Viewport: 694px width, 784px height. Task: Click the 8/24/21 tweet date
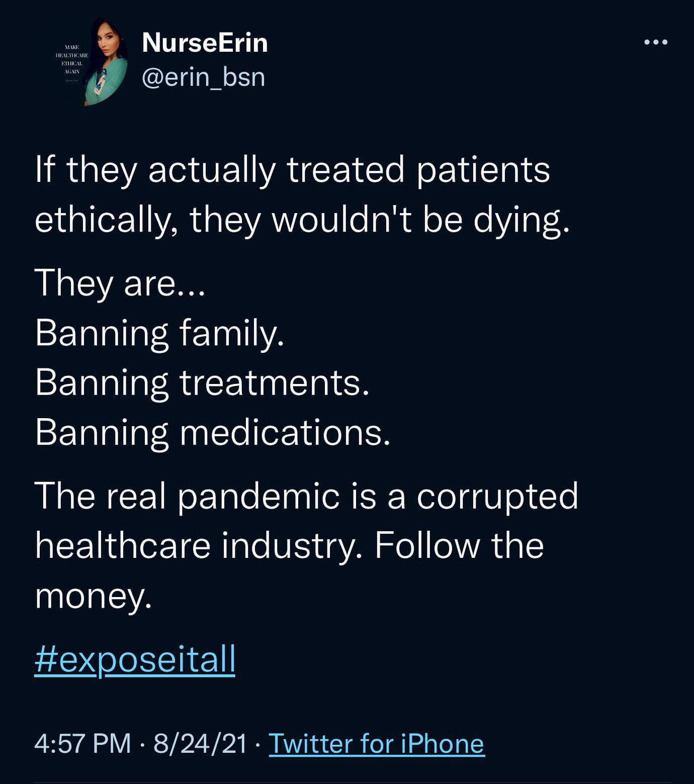(x=200, y=743)
